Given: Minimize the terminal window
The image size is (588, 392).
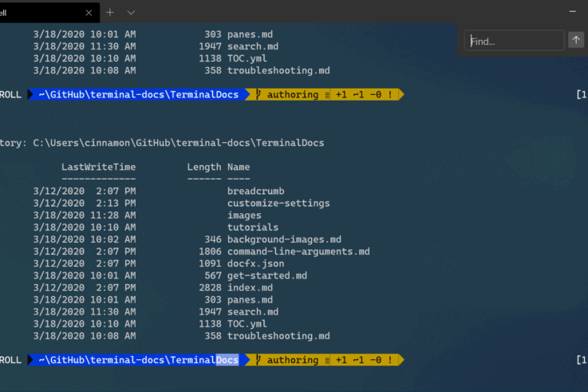Looking at the screenshot, I should click(x=572, y=12).
